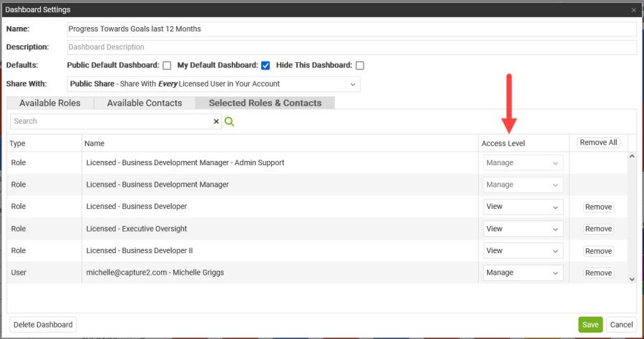This screenshot has height=339, width=644.
Task: Enable Public Default Dashboard checkbox
Action: [x=167, y=66]
